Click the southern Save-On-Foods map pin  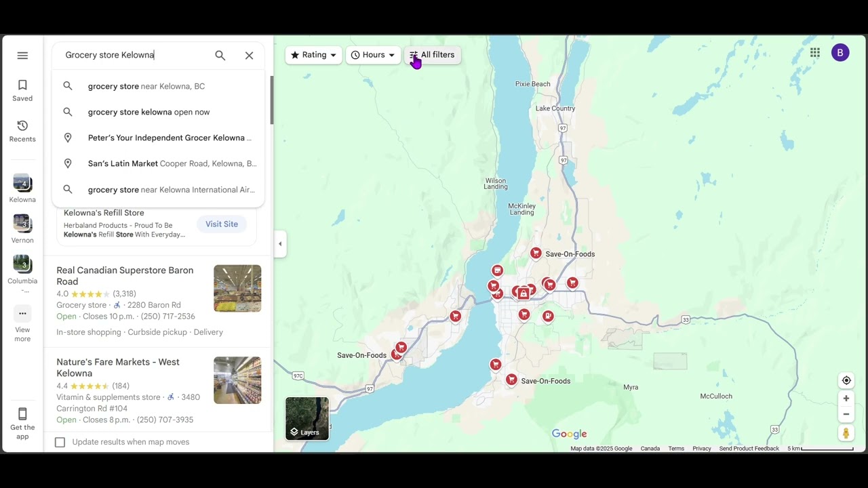[x=511, y=380]
